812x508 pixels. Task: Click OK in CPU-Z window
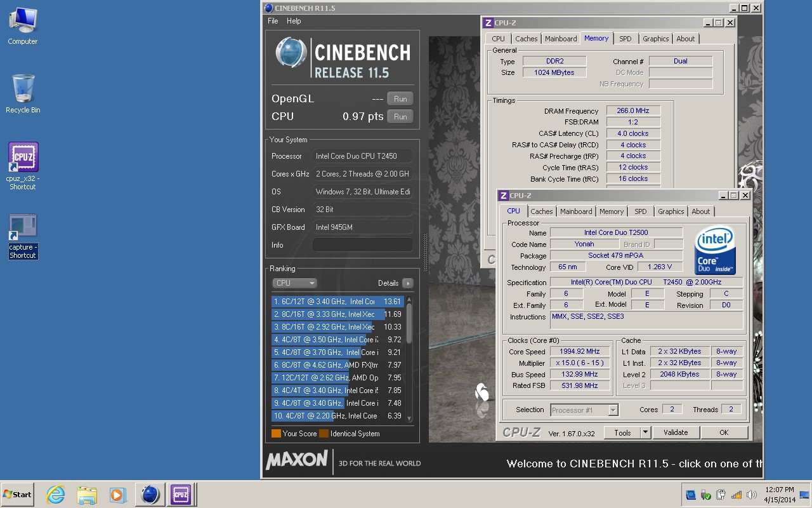(x=724, y=432)
